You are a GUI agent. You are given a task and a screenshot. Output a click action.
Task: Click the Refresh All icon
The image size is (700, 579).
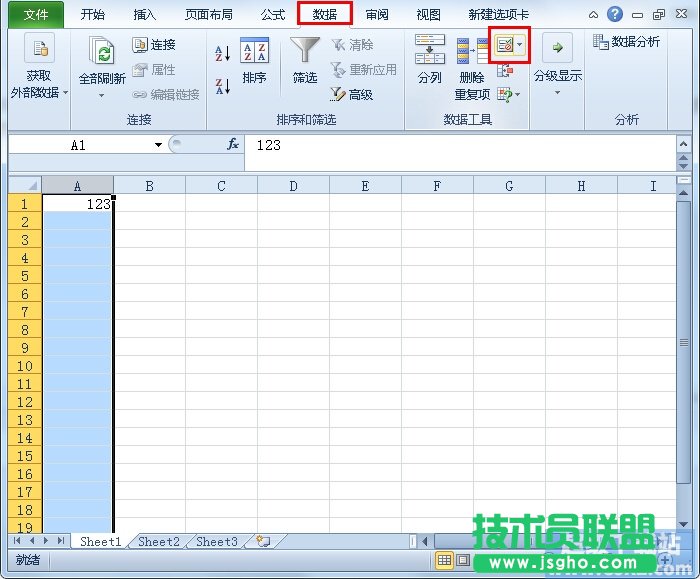[102, 50]
